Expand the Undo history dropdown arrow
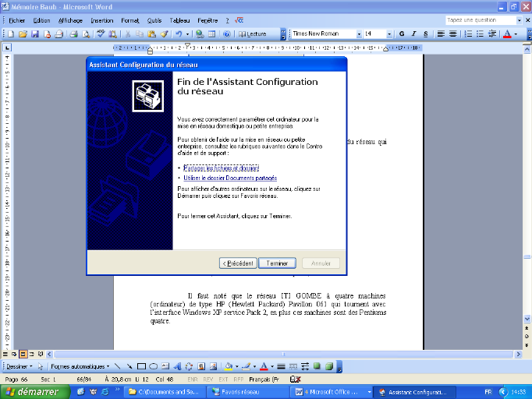The image size is (532, 399). 187,34
